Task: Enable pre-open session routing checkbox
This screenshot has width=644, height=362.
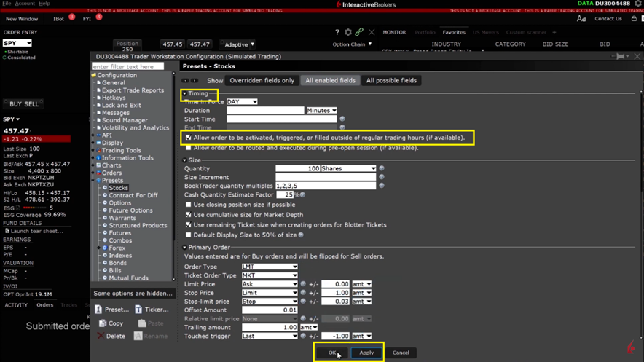Action: coord(189,148)
